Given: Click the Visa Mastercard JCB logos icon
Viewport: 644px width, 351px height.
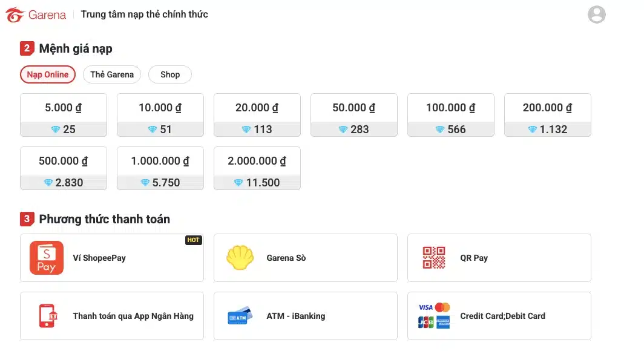Looking at the screenshot, I should tap(434, 316).
